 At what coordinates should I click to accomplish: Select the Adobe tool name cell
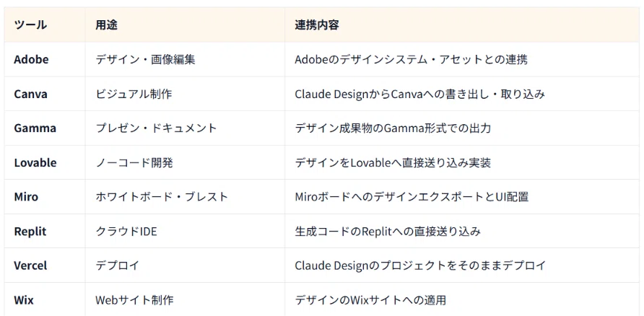pyautogui.click(x=45, y=59)
